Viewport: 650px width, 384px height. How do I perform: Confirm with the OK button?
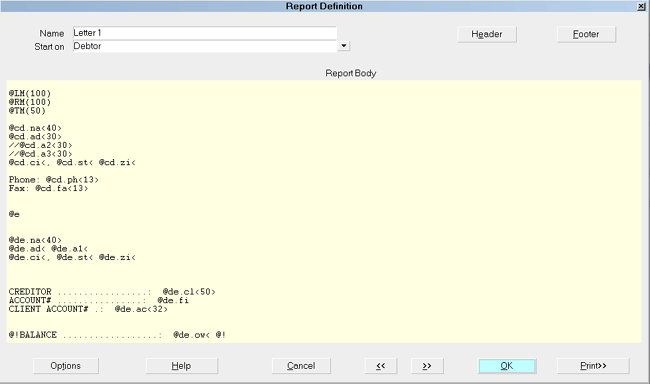[x=507, y=366]
